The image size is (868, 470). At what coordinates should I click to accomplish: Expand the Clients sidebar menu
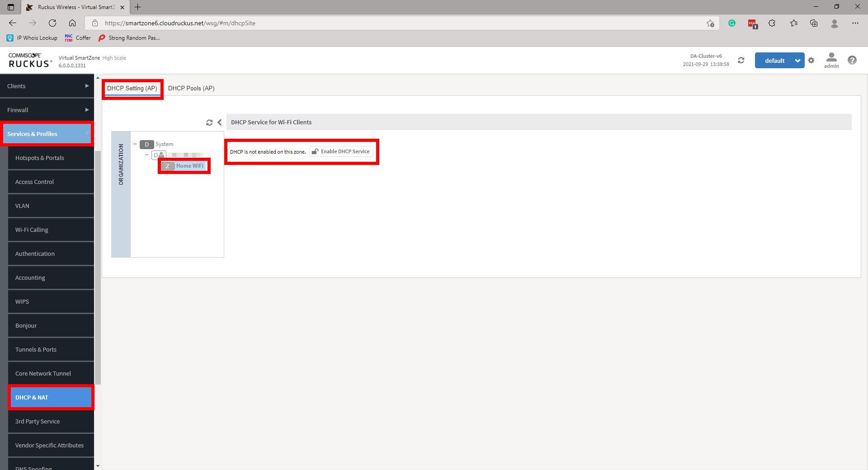pos(47,86)
